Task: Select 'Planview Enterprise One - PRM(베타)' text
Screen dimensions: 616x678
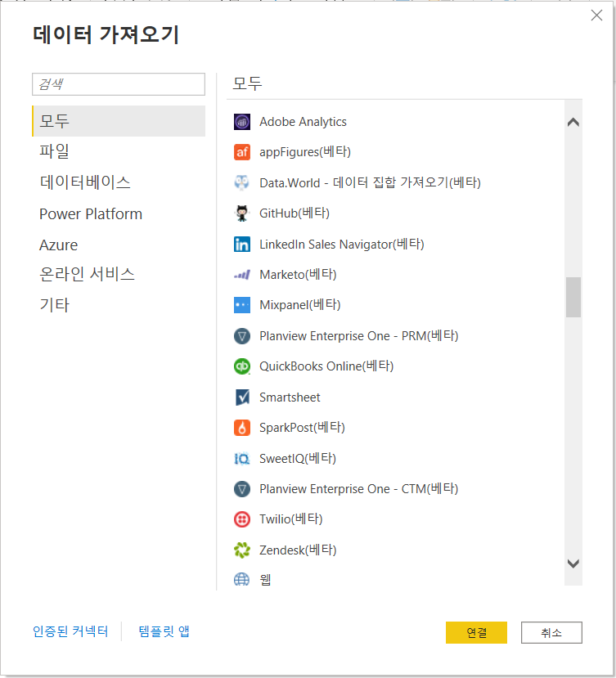Action: click(x=358, y=335)
